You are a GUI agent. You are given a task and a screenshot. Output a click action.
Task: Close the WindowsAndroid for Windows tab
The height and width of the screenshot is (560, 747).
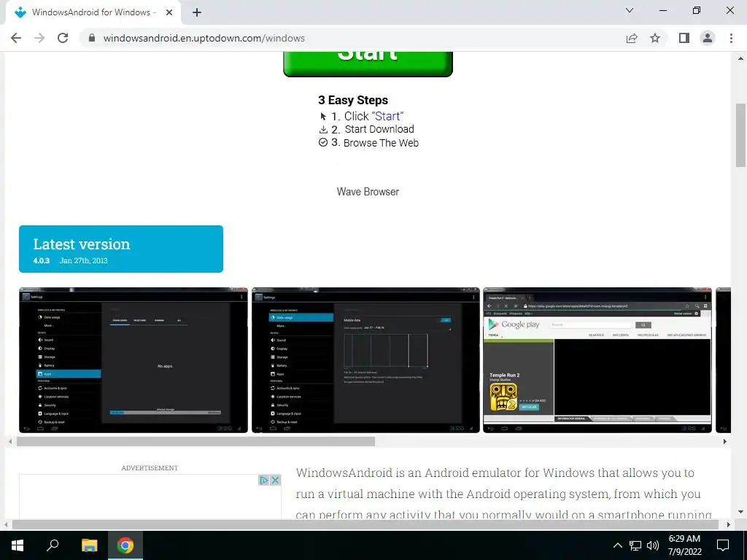(169, 12)
